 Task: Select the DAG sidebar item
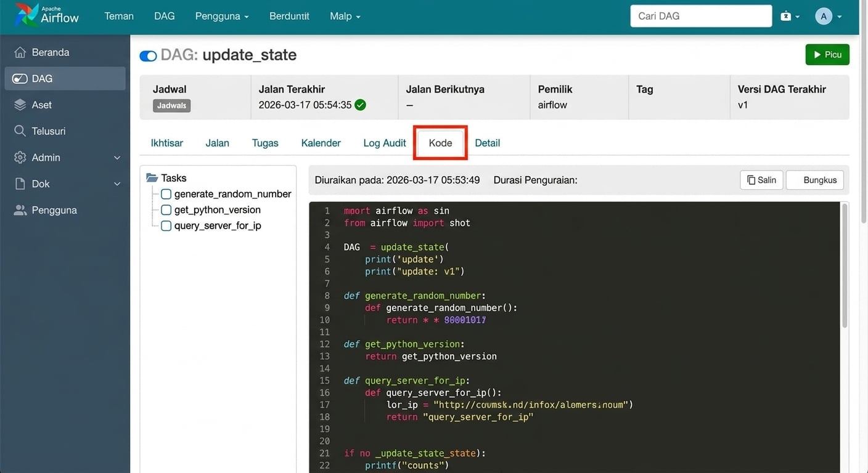65,78
